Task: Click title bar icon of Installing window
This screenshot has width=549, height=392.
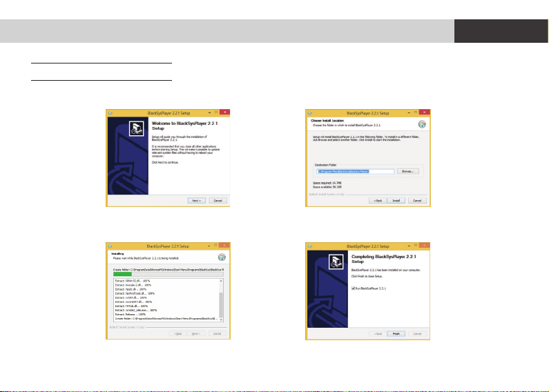Action: click(110, 246)
